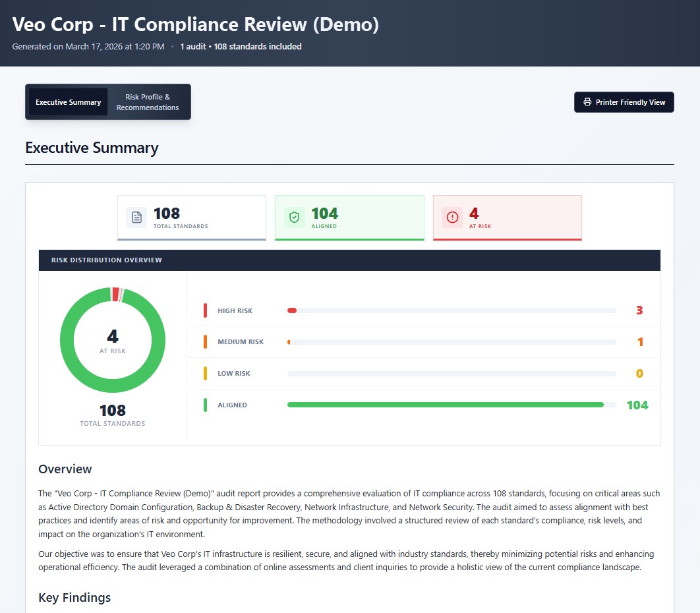The height and width of the screenshot is (613, 700).
Task: Click the MEDIUM RISK label
Action: [241, 342]
